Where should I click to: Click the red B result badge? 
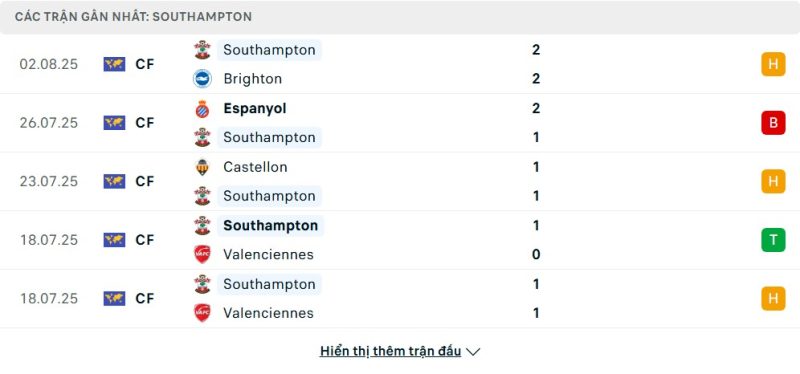click(x=773, y=122)
